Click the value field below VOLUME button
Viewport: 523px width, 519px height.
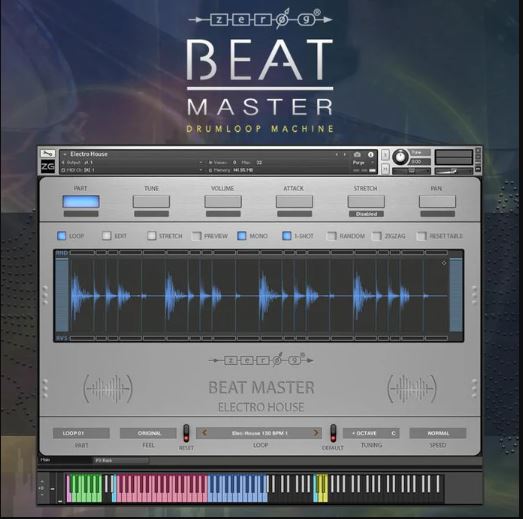pyautogui.click(x=223, y=214)
